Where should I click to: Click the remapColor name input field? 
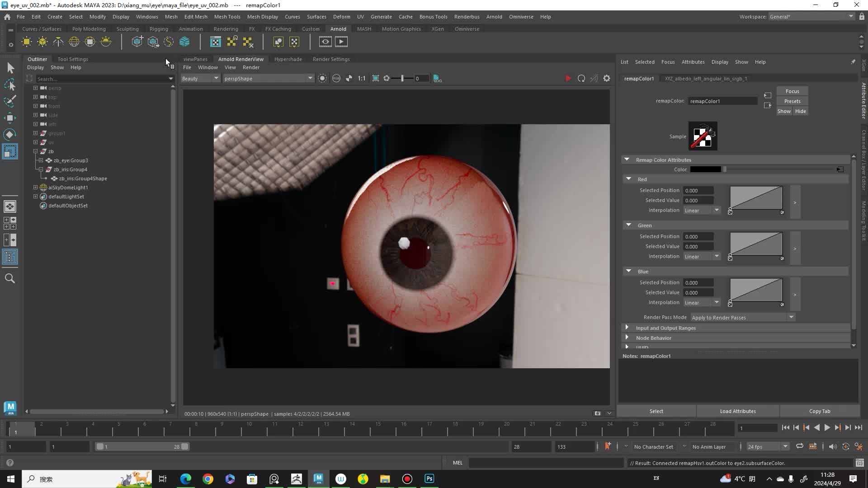pyautogui.click(x=722, y=101)
